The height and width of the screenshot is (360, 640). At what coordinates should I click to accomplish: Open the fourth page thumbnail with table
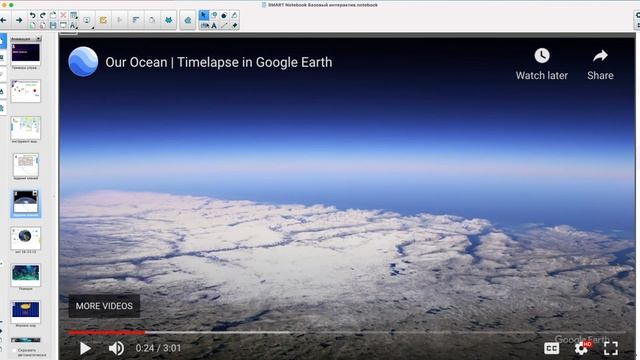click(x=26, y=164)
